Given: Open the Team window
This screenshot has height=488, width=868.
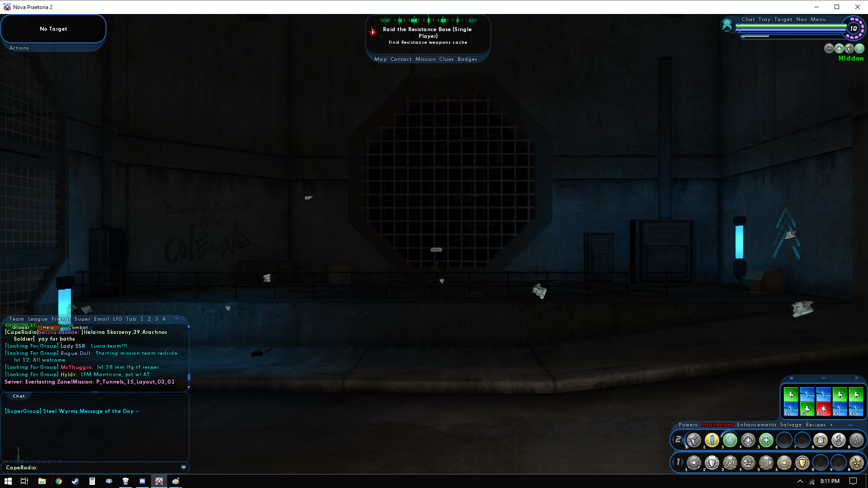Looking at the screenshot, I should (x=17, y=319).
